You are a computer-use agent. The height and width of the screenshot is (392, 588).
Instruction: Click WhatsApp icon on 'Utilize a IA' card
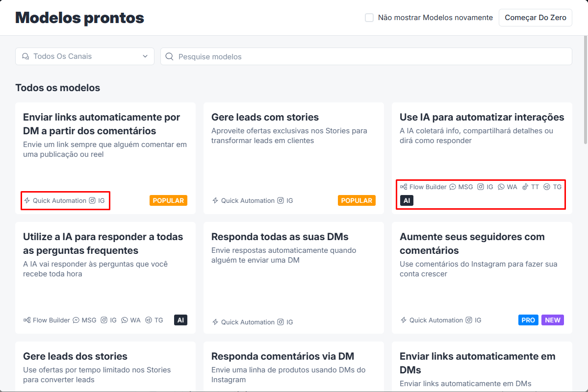(125, 320)
